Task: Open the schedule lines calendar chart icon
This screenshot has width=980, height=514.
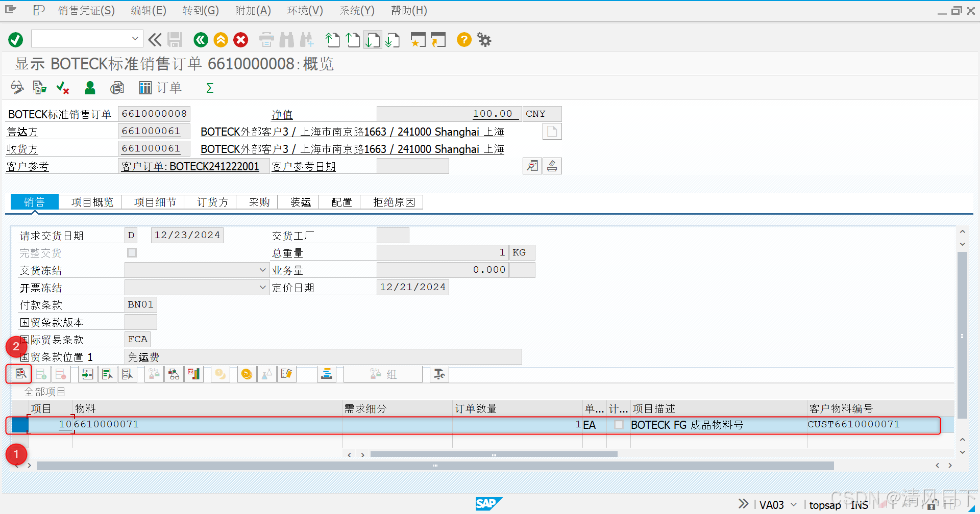Action: [x=194, y=374]
